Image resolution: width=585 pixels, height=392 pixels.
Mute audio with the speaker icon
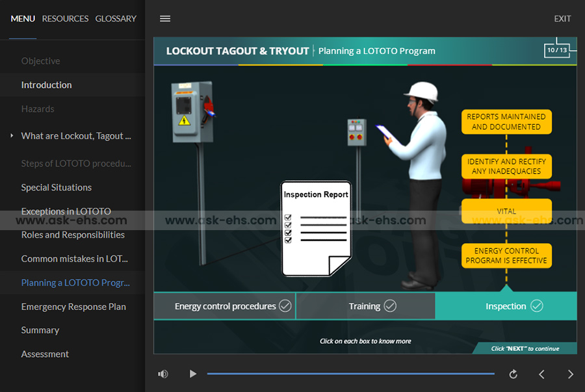pyautogui.click(x=162, y=374)
